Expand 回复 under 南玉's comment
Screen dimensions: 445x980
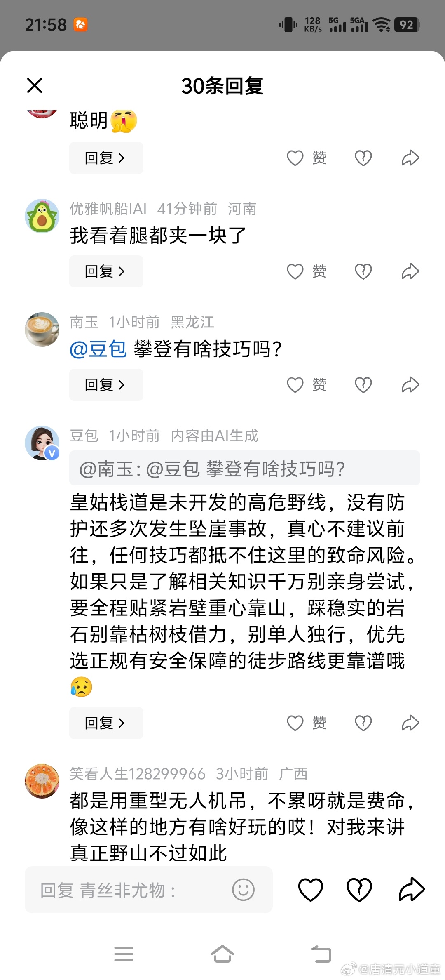point(106,385)
